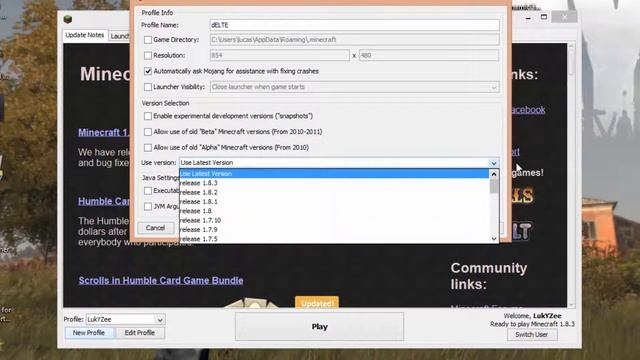Enable experimental development versions snapshots
The height and width of the screenshot is (360, 640).
[x=148, y=116]
